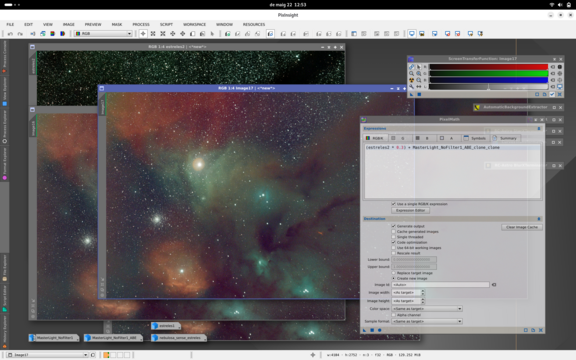Click the Clear Image Cache button
Image resolution: width=576 pixels, height=360 pixels.
522,227
